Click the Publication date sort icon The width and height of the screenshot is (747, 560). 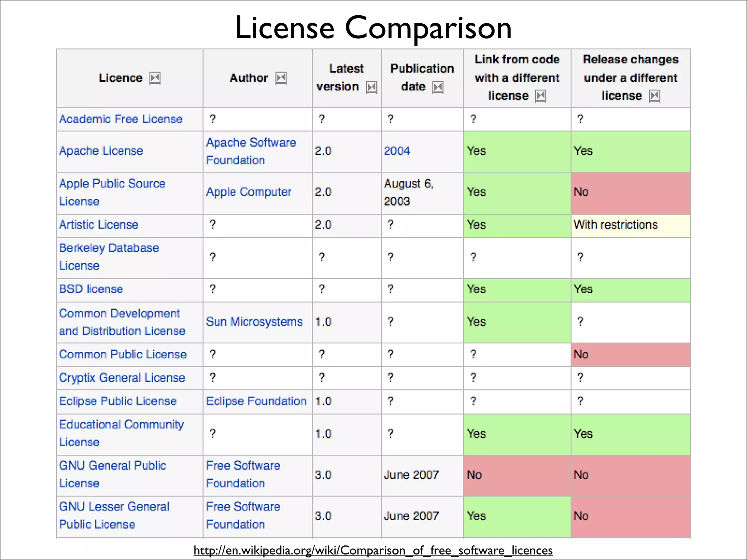[438, 87]
